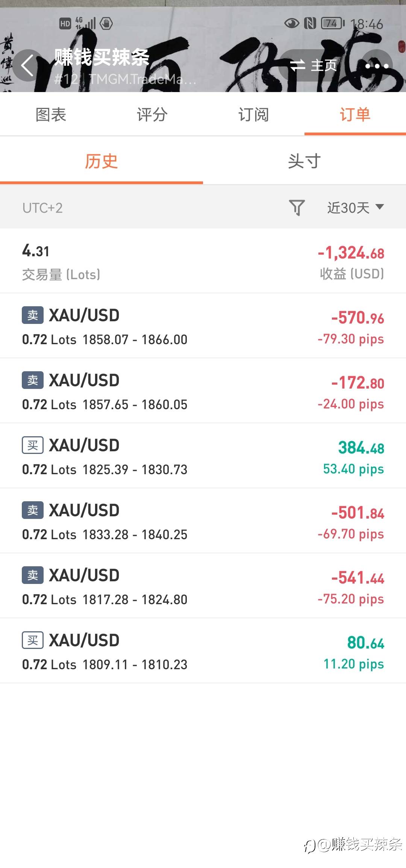Tap the NFC status bar icon

[x=310, y=24]
